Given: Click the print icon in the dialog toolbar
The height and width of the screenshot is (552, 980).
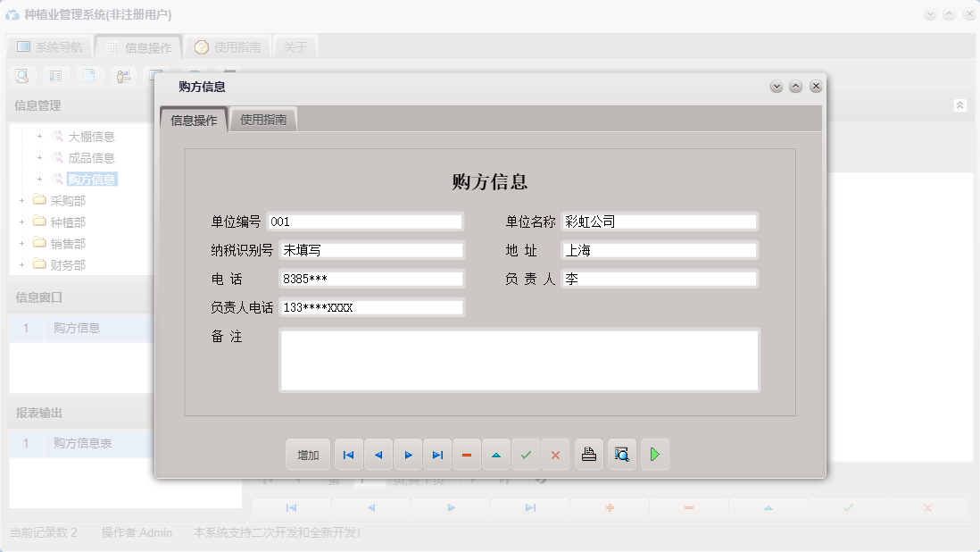Looking at the screenshot, I should [x=588, y=455].
